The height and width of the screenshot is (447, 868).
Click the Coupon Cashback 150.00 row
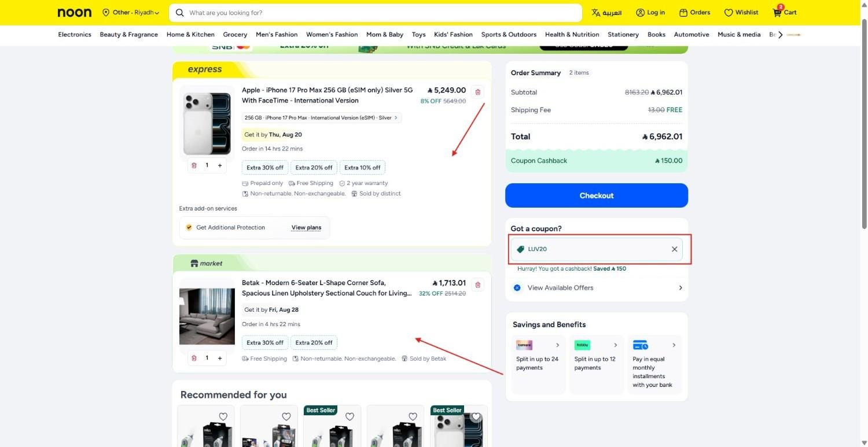point(597,161)
